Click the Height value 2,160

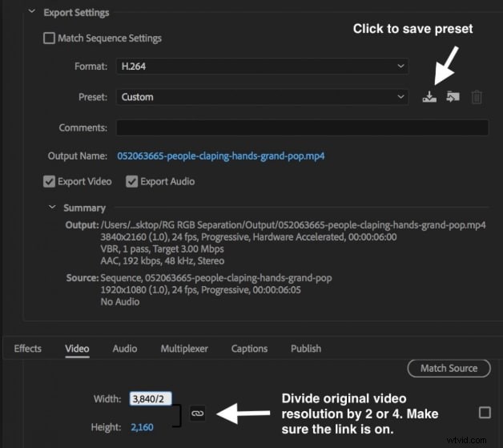pos(142,427)
